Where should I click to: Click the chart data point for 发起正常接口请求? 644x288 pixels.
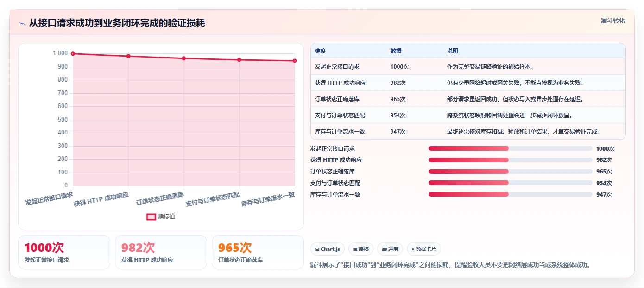pyautogui.click(x=73, y=54)
